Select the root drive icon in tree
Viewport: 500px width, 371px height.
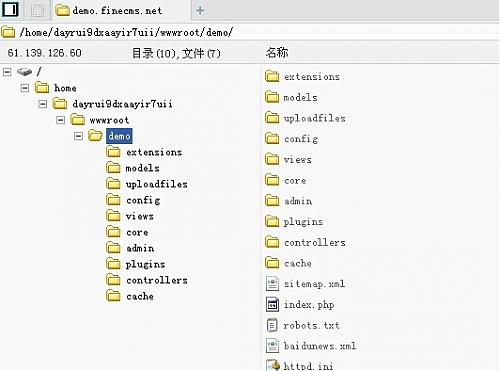[24, 71]
